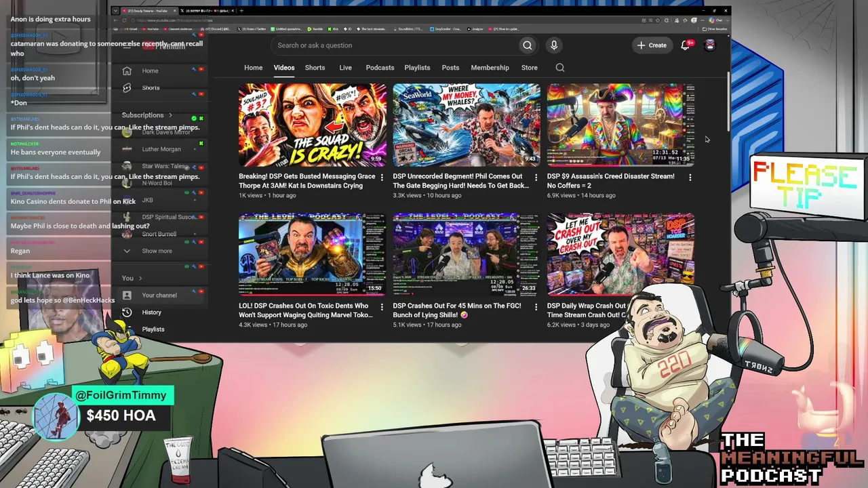868x488 pixels.
Task: Play the 26:33 Level 1 Podcast thumbnail
Action: 467,255
